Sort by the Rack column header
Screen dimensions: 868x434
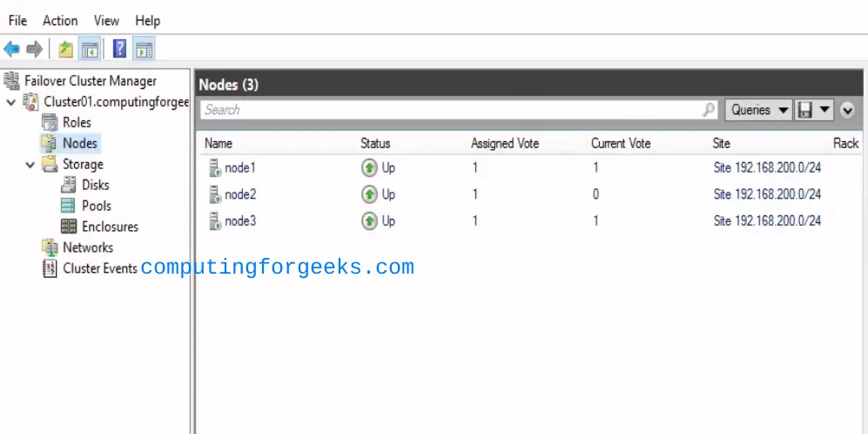[845, 144]
